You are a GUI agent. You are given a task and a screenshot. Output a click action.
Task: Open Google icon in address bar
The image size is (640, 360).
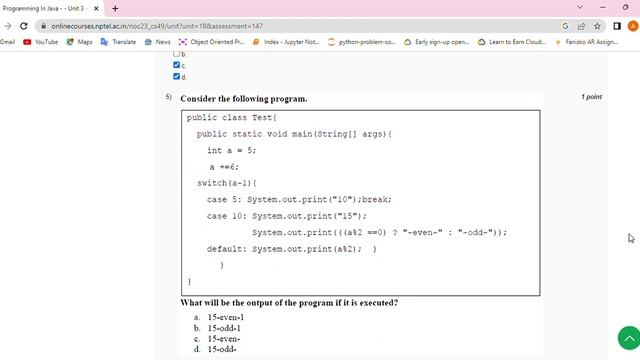565,26
